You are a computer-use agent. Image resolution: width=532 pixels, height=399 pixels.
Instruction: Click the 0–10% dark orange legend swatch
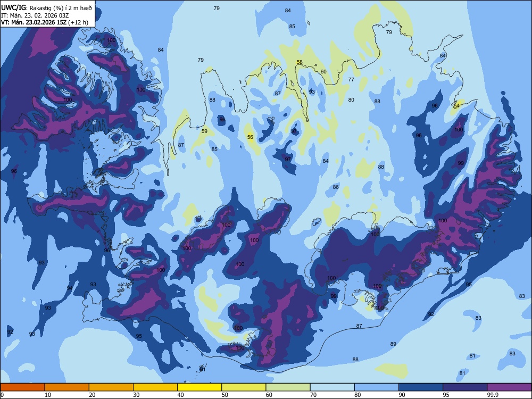[22, 387]
